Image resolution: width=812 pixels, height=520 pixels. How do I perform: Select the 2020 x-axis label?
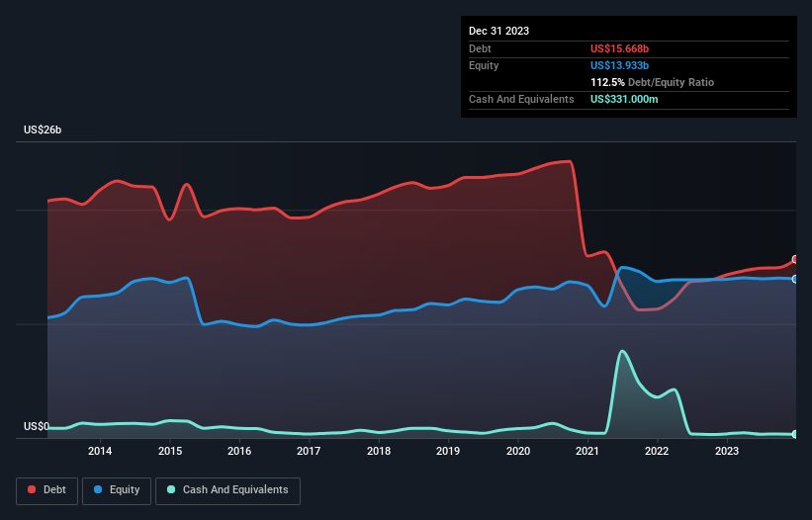pyautogui.click(x=518, y=451)
